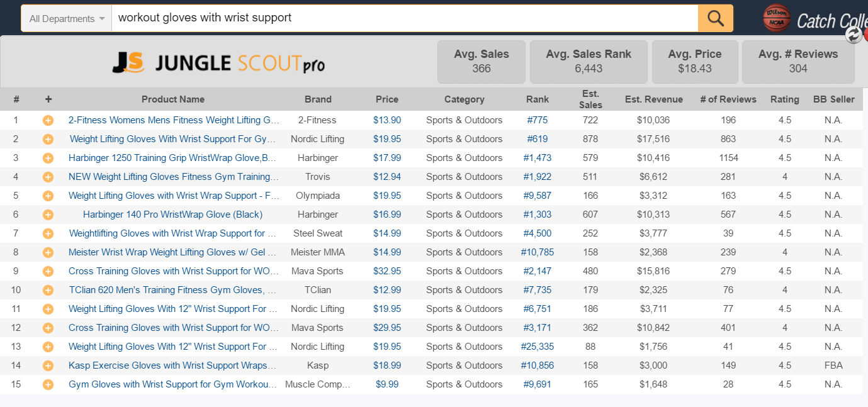Click the # of Reviews column header
Image resolution: width=868 pixels, height=407 pixels.
pyautogui.click(x=728, y=99)
